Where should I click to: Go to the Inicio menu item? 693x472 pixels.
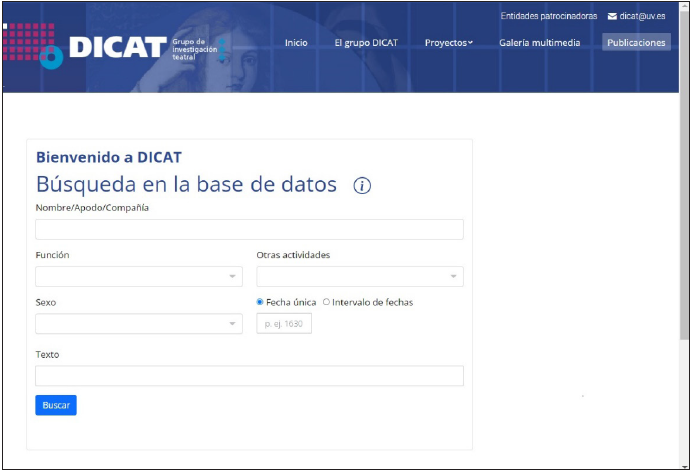(x=296, y=43)
